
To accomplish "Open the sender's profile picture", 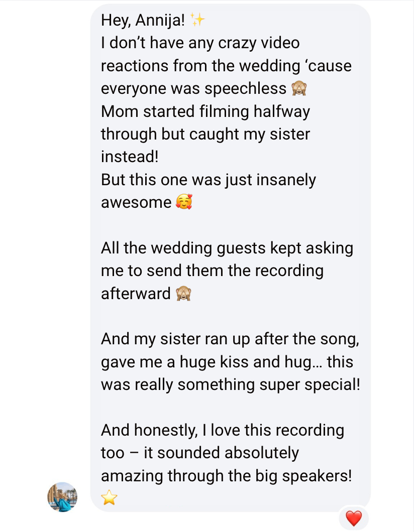I will coord(62,497).
